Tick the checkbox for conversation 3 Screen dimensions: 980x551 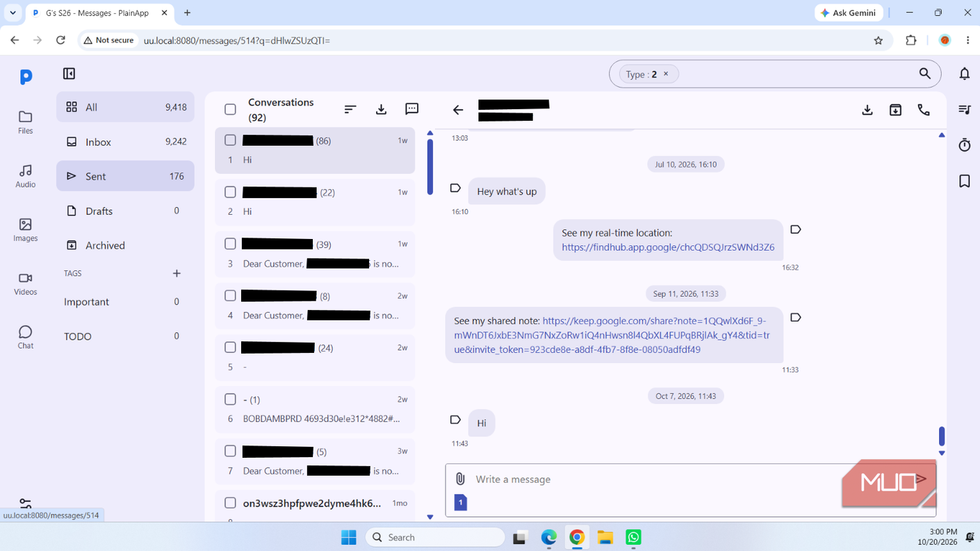pyautogui.click(x=230, y=244)
